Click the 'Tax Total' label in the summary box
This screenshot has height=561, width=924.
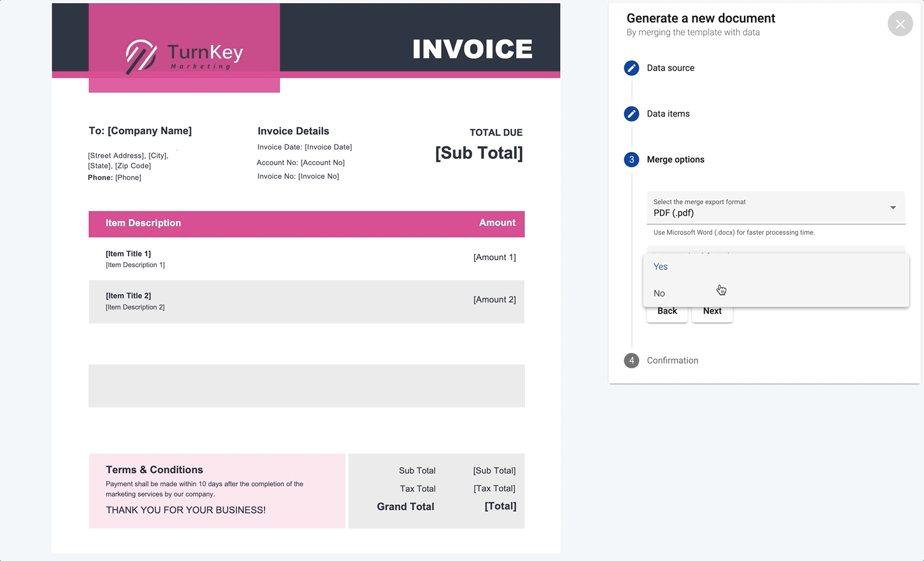[417, 488]
